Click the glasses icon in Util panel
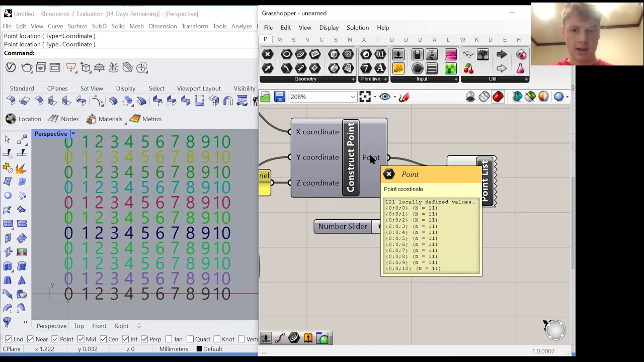The image size is (644, 362). click(x=468, y=54)
